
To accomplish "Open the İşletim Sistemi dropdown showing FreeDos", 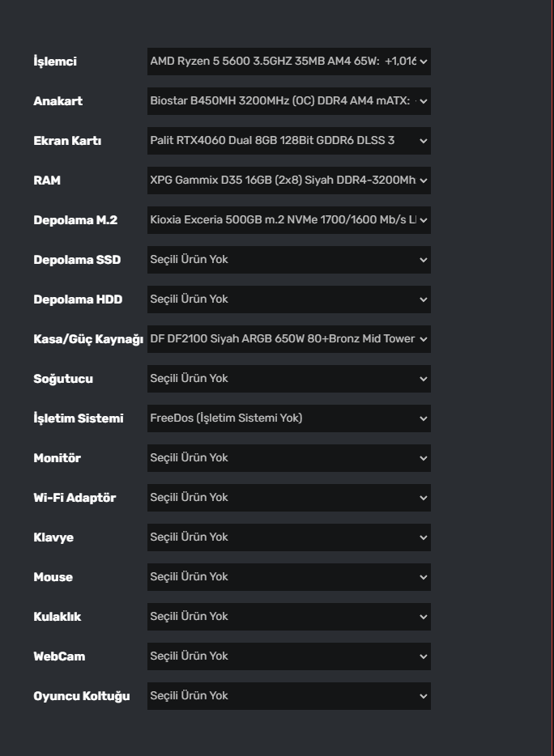I will [x=288, y=418].
